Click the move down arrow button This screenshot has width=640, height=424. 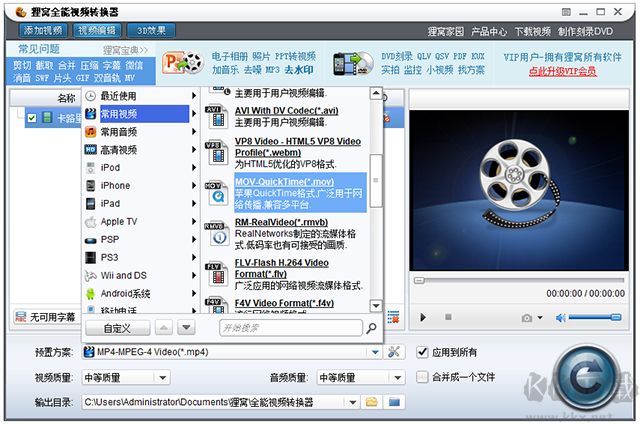(x=187, y=327)
